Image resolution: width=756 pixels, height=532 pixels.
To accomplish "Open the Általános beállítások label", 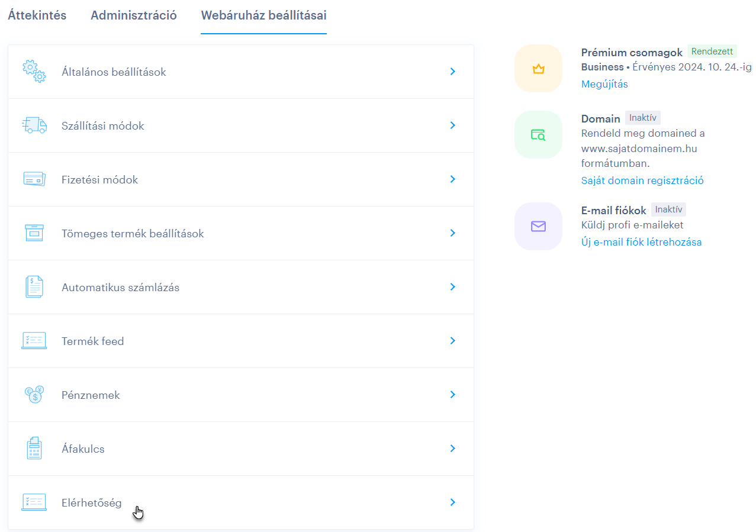I will [x=114, y=72].
